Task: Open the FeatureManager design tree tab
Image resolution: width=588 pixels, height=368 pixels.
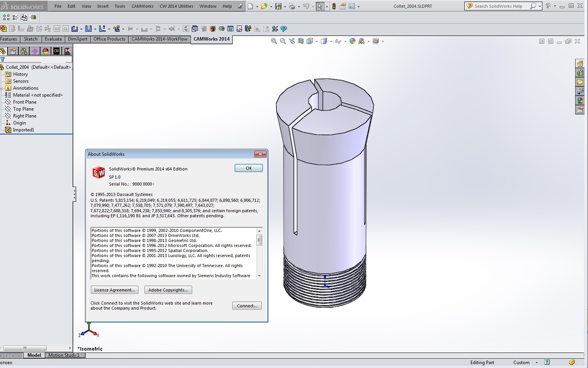Action: coord(3,51)
